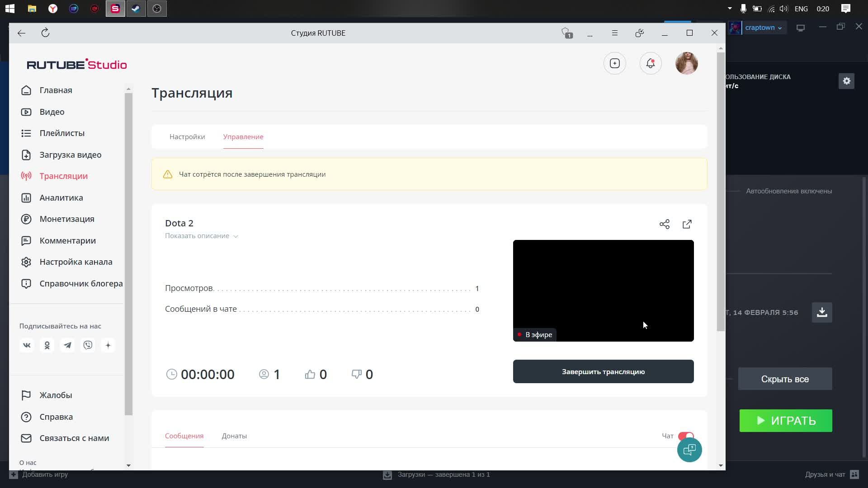Screen dimensions: 868x488
Task: Open Справочник блогера
Action: coord(81,284)
